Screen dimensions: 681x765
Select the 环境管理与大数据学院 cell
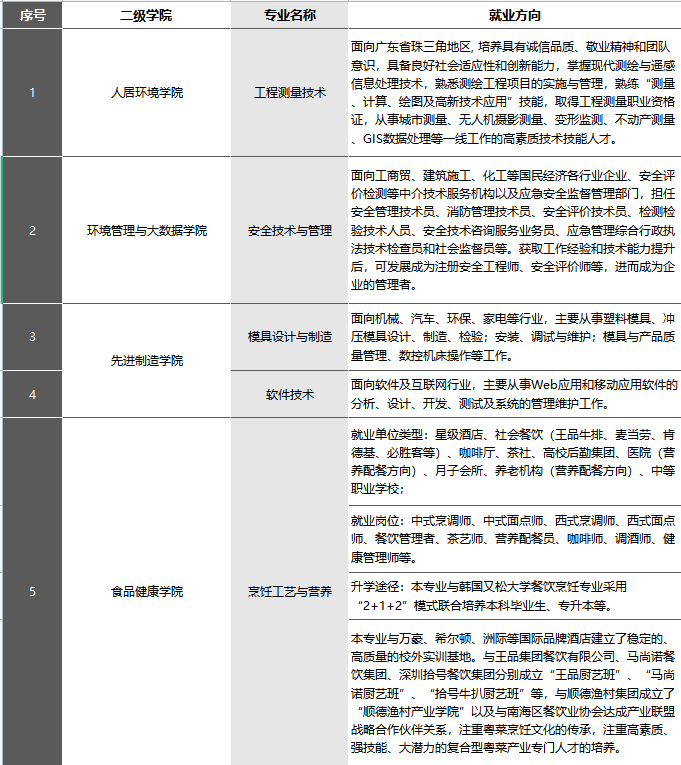tap(147, 230)
